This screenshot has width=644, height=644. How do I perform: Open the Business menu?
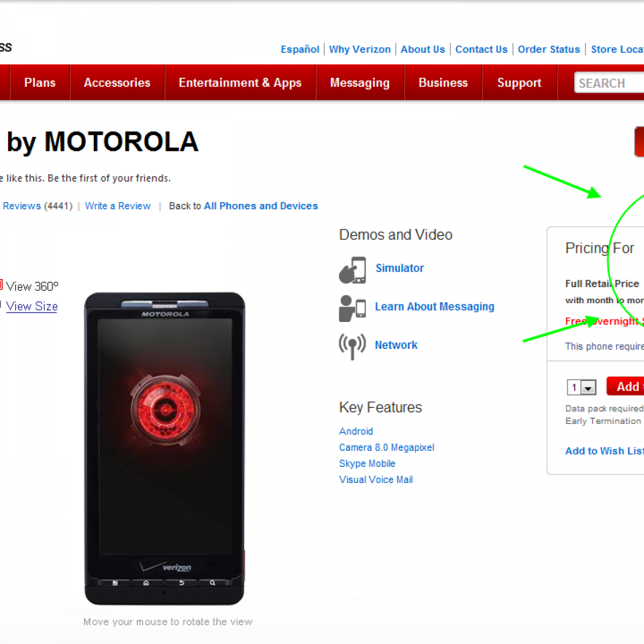click(x=443, y=83)
